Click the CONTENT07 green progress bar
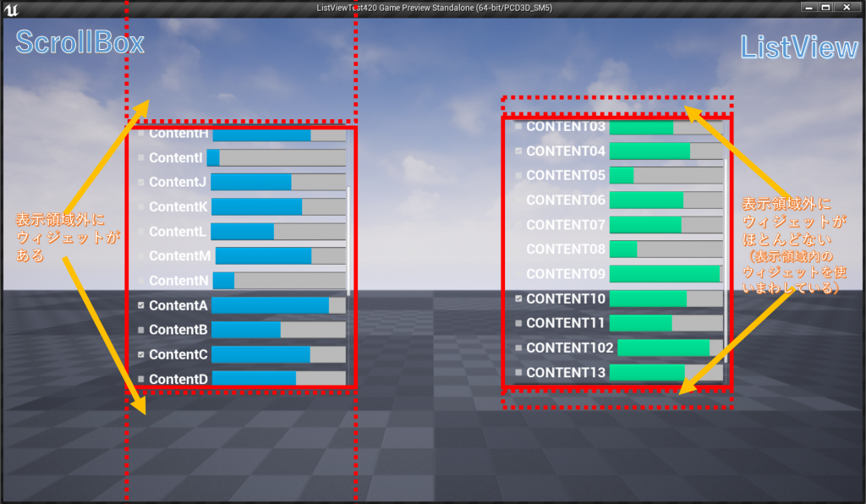This screenshot has height=504, width=866. click(x=666, y=225)
